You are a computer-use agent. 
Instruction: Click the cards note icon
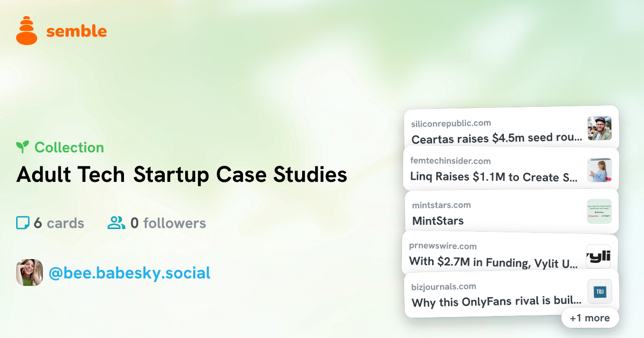pyautogui.click(x=23, y=223)
